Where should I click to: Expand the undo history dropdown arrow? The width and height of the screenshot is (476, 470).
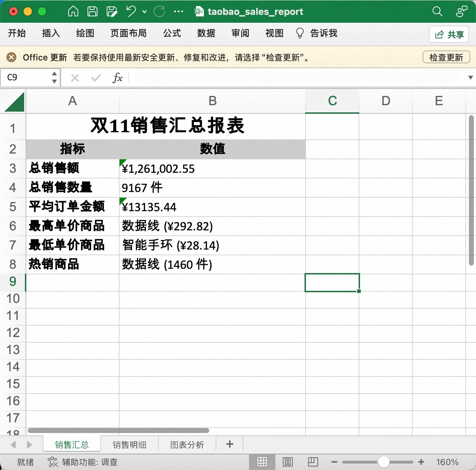tap(144, 12)
